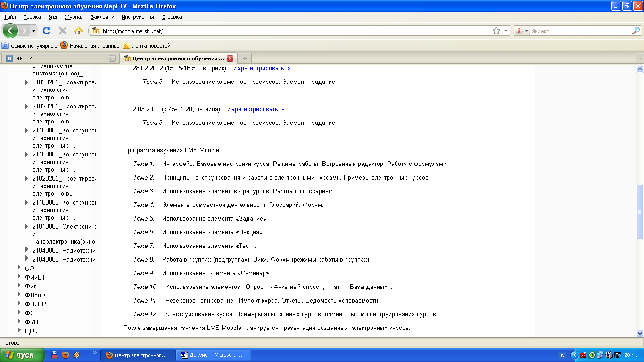Click the Stop loading button
The image size is (644, 362).
click(x=62, y=31)
